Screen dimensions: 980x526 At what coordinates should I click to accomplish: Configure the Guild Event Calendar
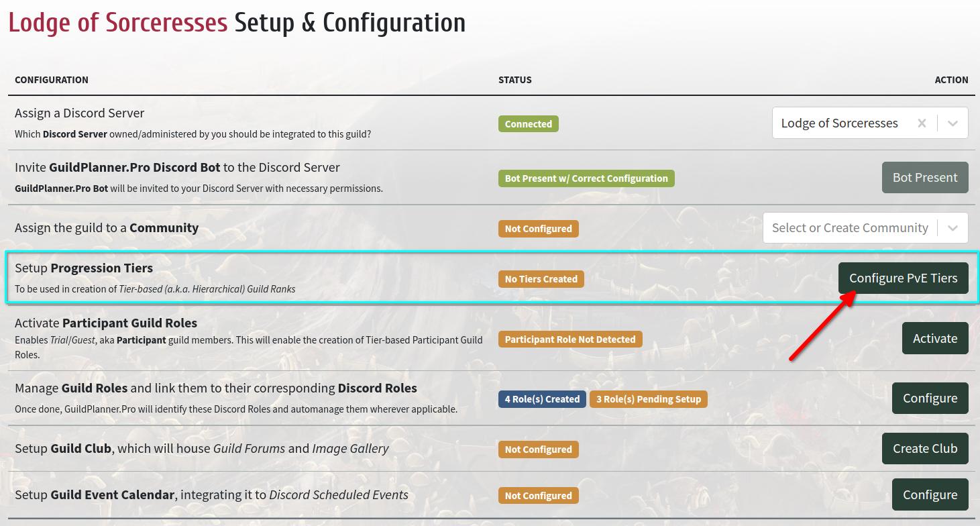point(930,494)
